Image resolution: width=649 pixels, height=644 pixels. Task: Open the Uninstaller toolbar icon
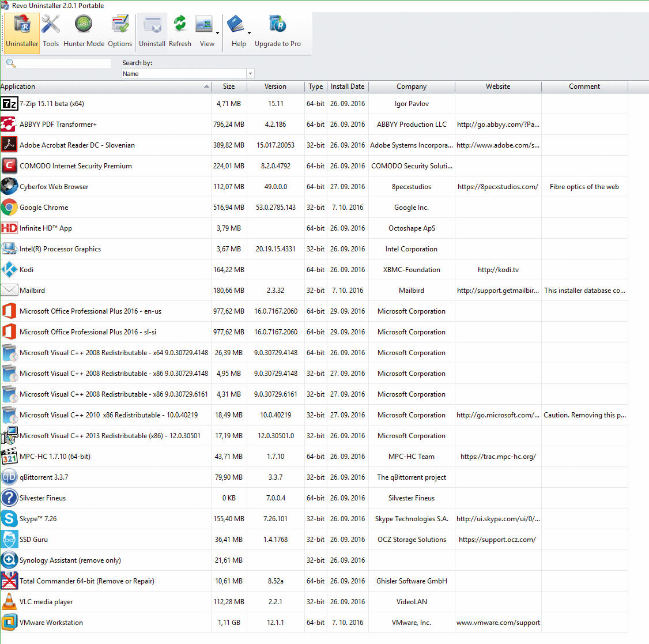pyautogui.click(x=22, y=24)
